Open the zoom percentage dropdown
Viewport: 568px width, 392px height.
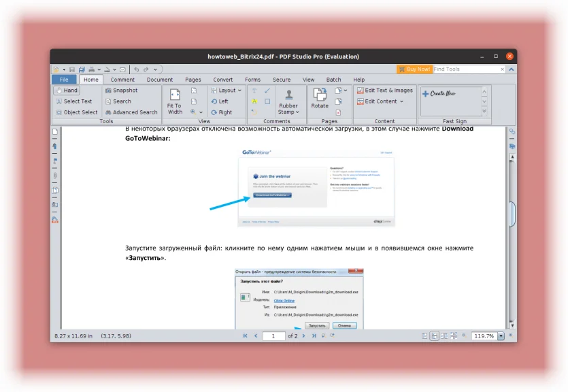click(x=501, y=336)
